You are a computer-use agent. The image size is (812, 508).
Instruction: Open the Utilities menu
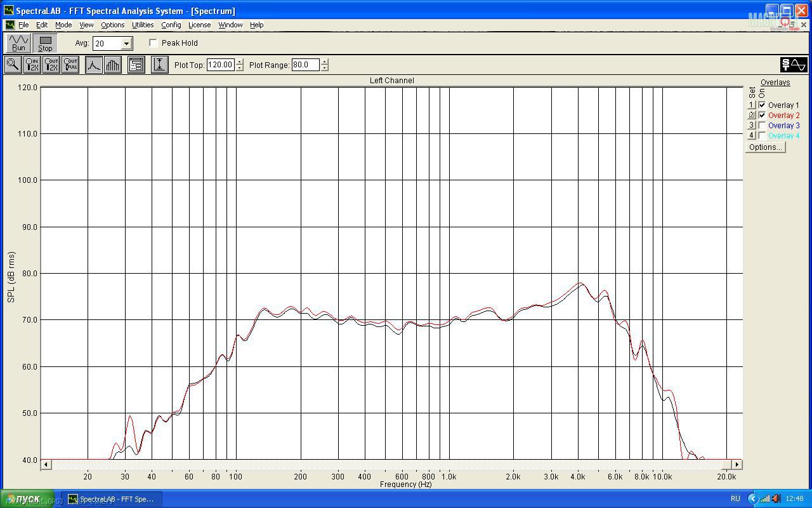tap(142, 25)
